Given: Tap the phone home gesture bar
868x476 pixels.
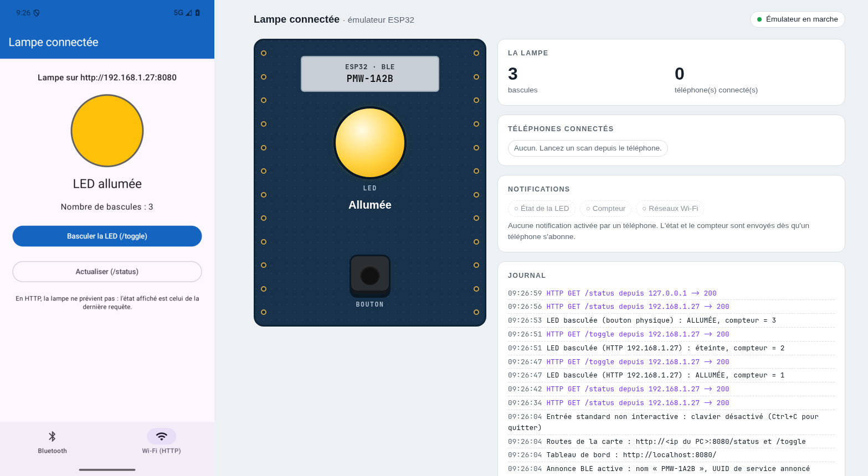Looking at the screenshot, I should coord(107,470).
